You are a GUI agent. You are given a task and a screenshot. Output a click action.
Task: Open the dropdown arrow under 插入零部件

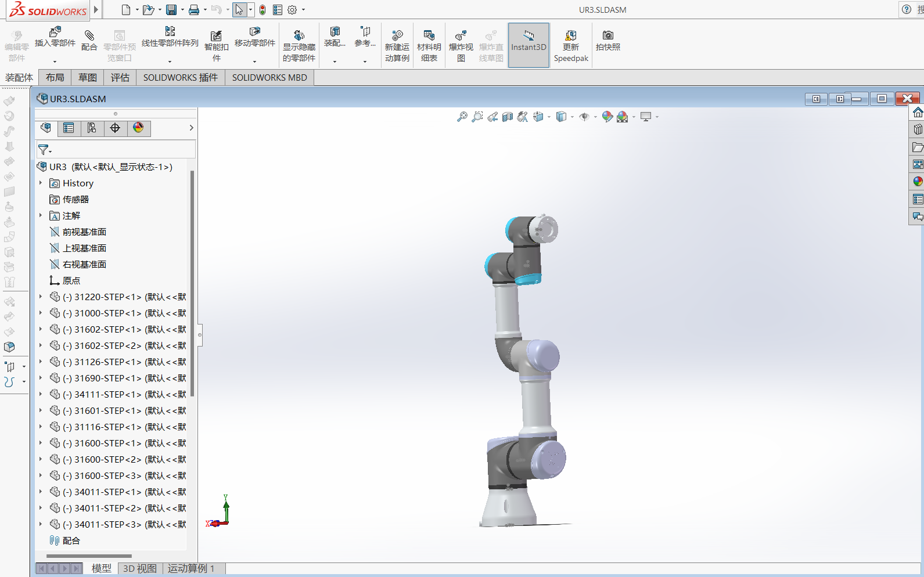[55, 61]
